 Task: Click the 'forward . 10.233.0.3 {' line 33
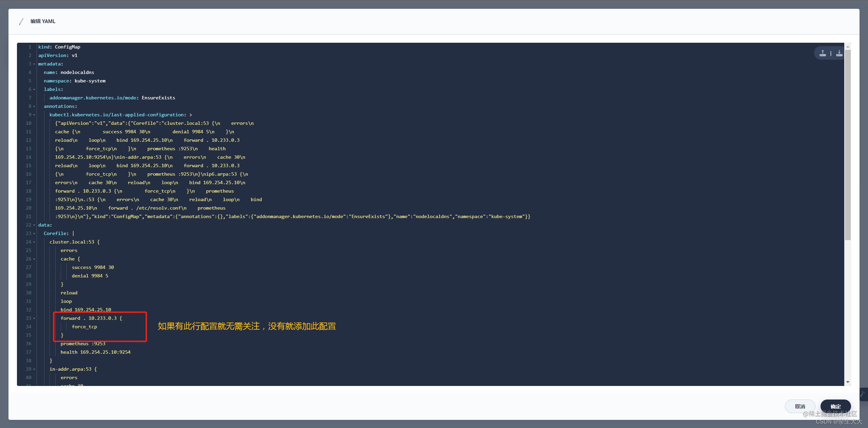(91, 318)
